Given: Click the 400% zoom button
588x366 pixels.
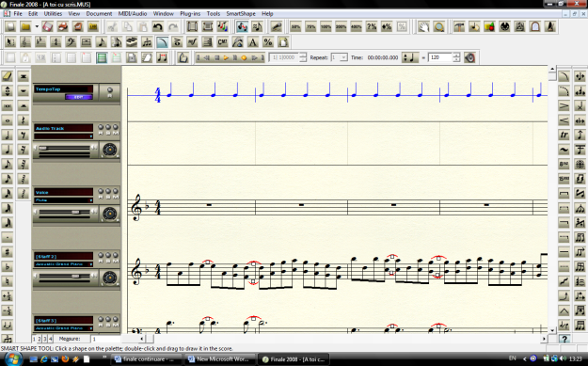Looking at the screenshot, I should point(357,26).
